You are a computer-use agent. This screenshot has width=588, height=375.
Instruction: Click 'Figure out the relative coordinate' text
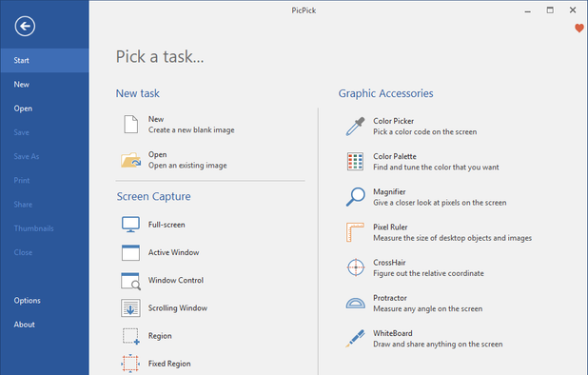coord(428,273)
